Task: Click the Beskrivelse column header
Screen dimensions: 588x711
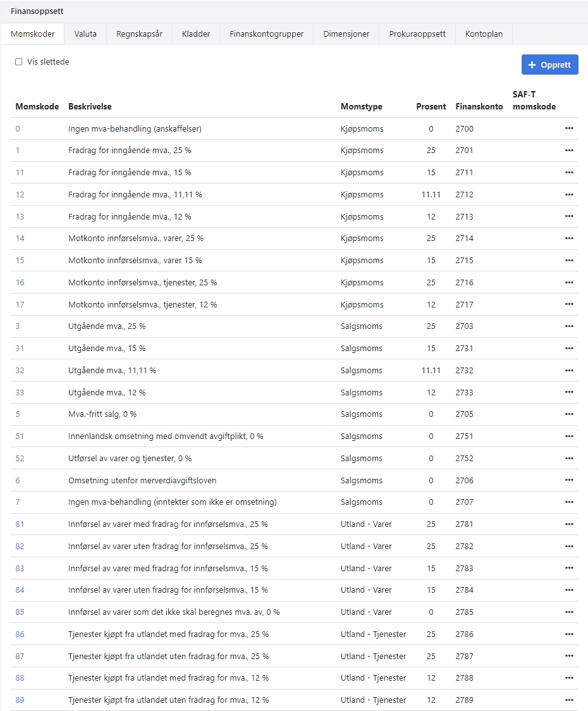Action: click(x=90, y=107)
